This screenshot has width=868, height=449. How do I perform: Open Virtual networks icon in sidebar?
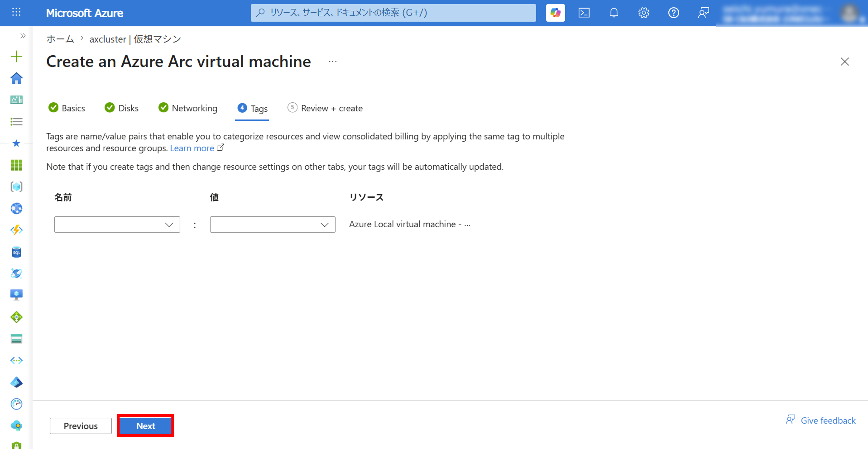point(16,360)
